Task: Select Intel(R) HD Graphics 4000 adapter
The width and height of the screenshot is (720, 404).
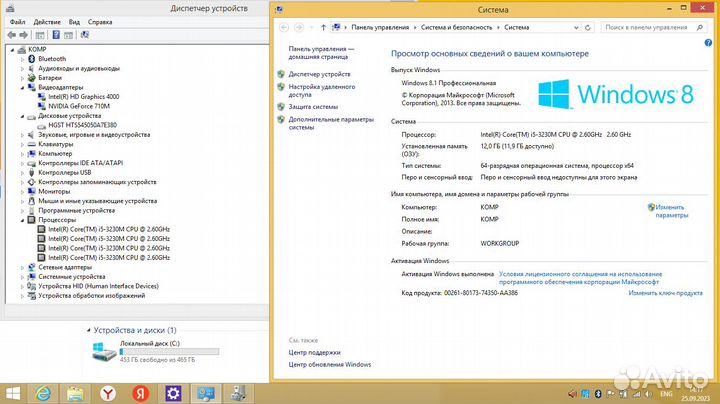Action: (x=84, y=96)
